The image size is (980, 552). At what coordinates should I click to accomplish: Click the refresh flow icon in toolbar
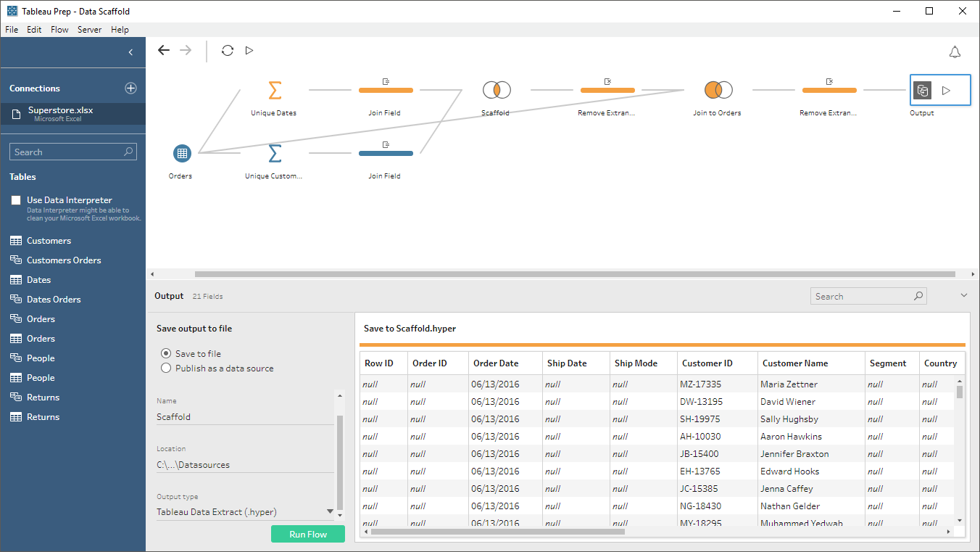[228, 50]
